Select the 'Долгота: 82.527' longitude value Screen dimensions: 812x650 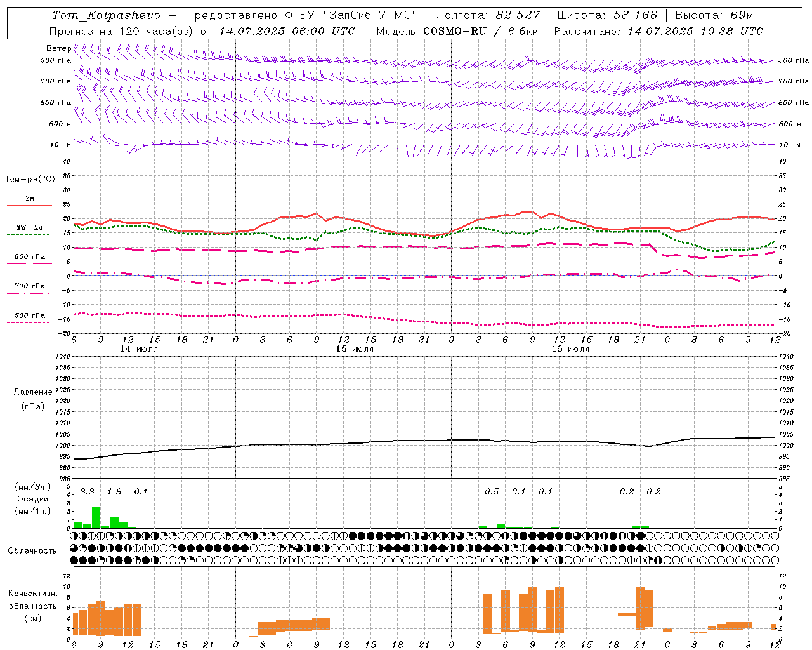488,15
